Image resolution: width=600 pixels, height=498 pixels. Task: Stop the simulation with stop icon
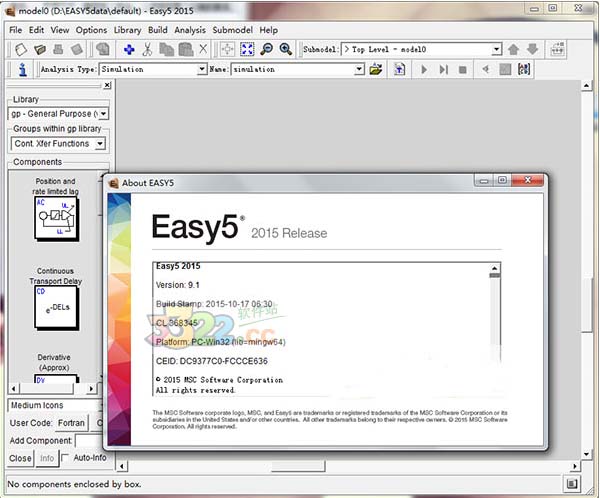463,70
